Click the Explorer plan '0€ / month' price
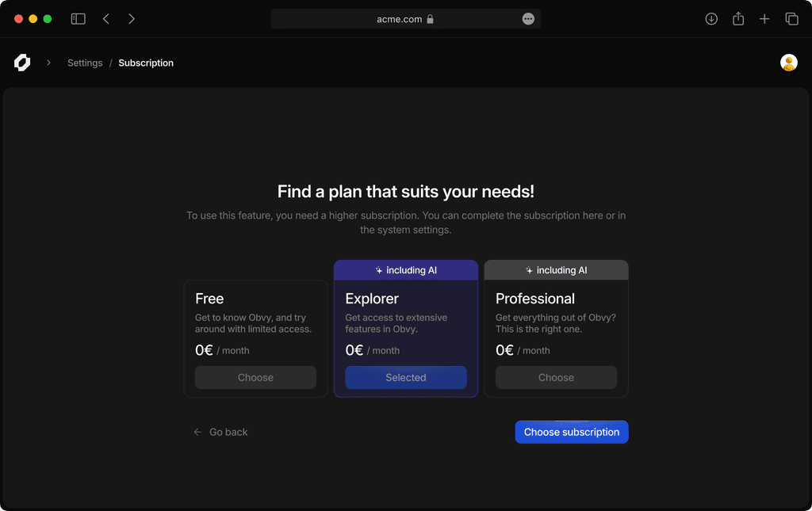 [x=373, y=350]
